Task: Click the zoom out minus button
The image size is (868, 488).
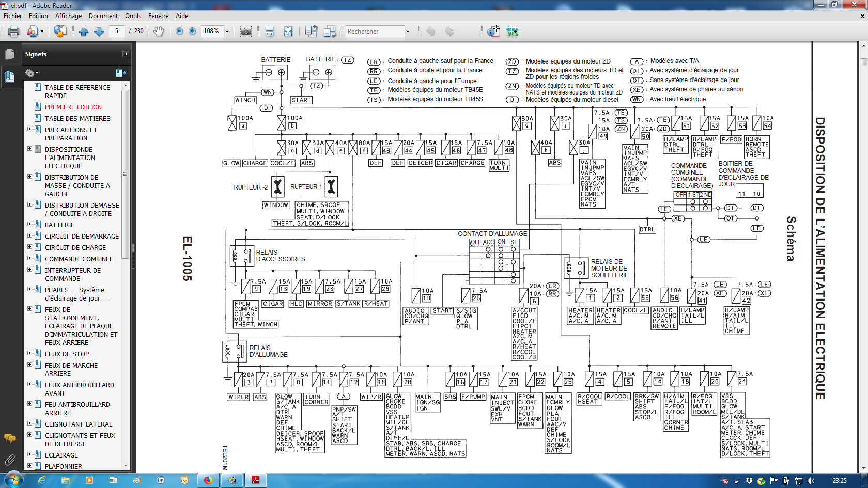Action: [179, 32]
